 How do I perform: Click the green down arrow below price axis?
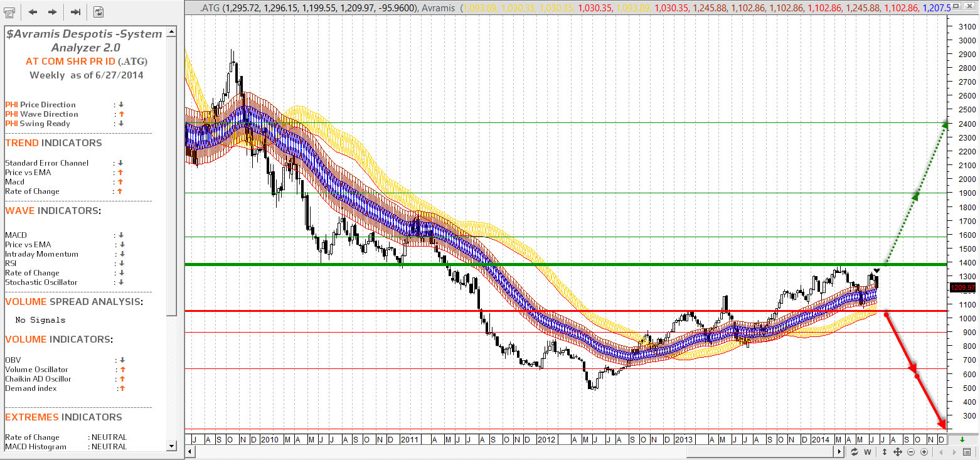(x=962, y=439)
